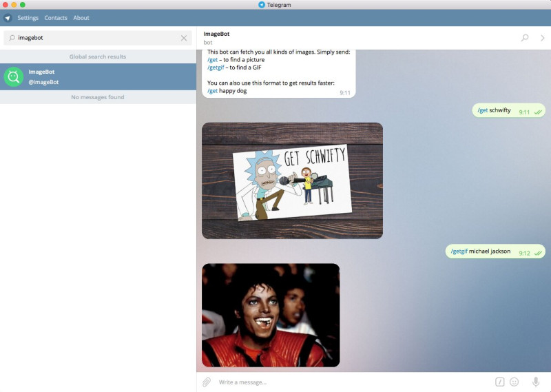Click the /get command link for pictures
This screenshot has height=392, width=551.
(212, 60)
